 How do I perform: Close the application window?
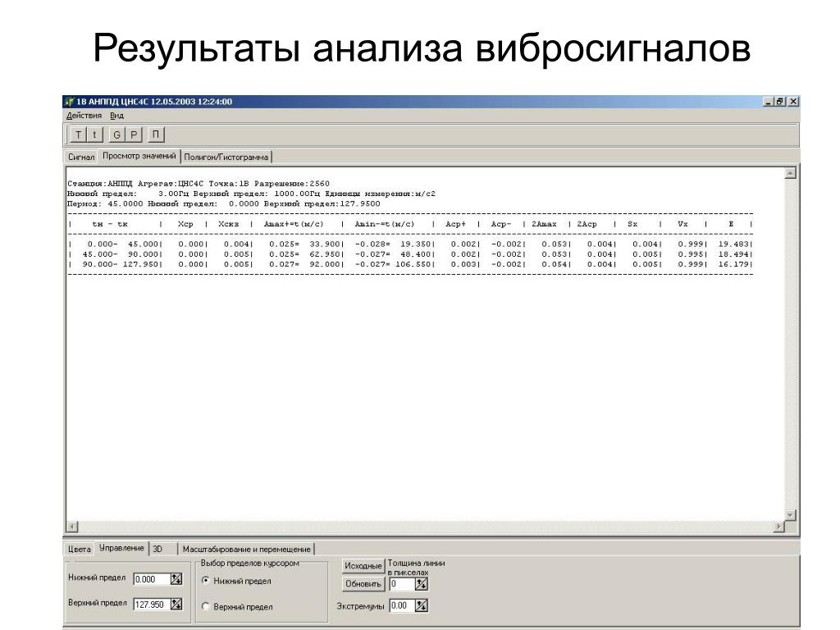point(793,101)
